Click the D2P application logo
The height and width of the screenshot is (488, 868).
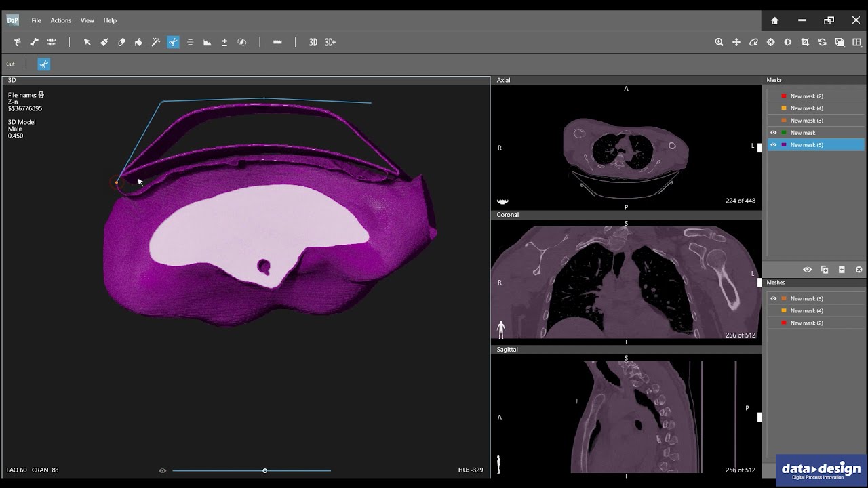(13, 20)
